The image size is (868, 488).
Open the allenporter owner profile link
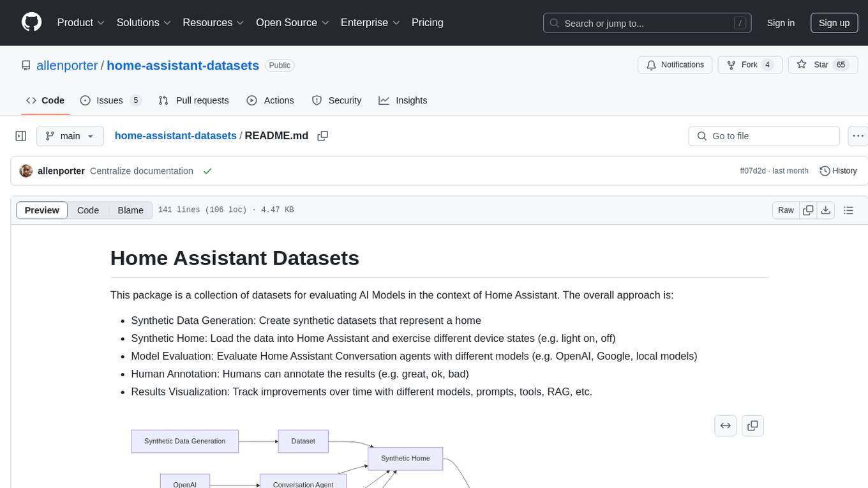(67, 65)
